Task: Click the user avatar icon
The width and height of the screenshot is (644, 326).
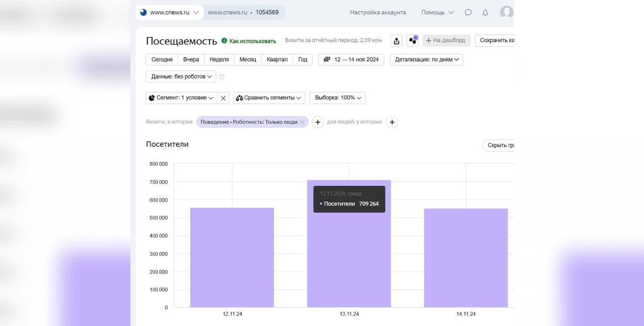Action: pos(506,13)
